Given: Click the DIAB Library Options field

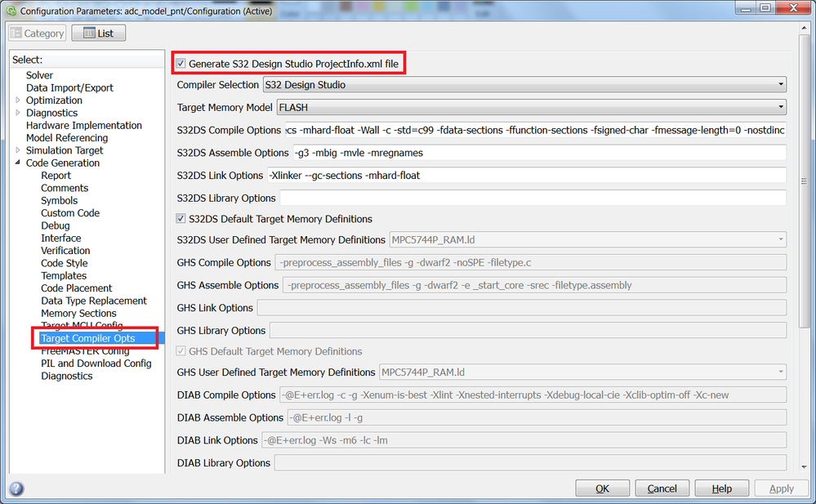Looking at the screenshot, I should point(530,462).
